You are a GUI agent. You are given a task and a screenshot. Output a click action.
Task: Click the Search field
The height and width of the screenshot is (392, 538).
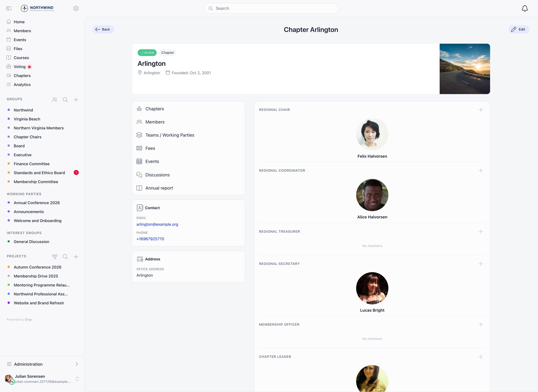click(271, 9)
